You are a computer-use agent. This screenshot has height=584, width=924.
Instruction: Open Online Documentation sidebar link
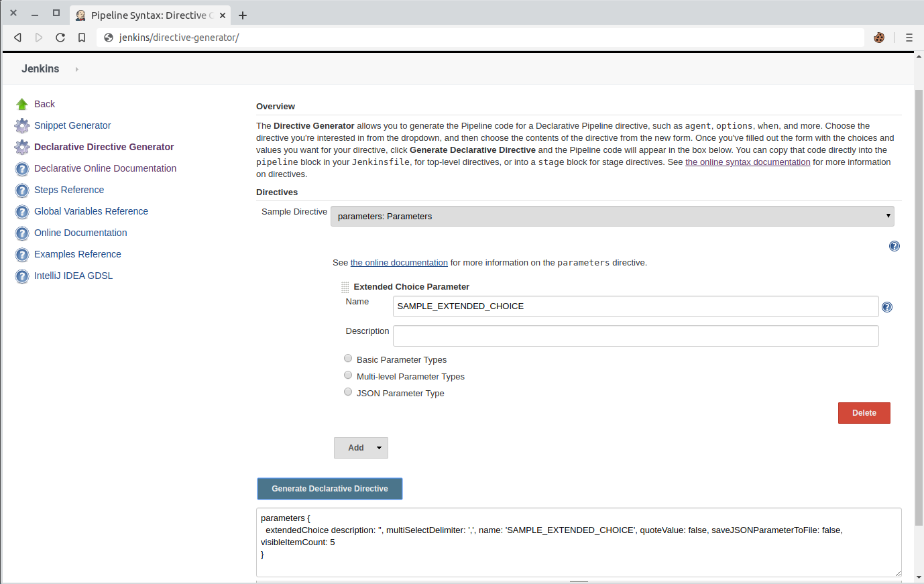(80, 233)
